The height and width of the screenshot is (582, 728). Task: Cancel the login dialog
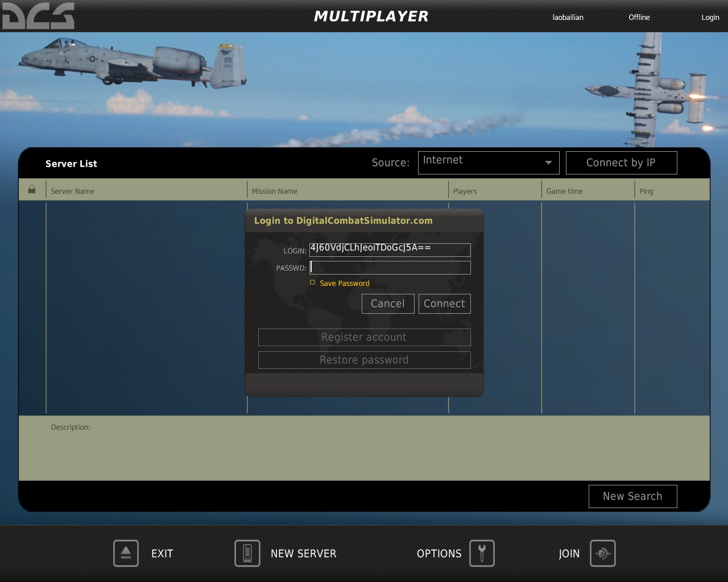pyautogui.click(x=388, y=304)
